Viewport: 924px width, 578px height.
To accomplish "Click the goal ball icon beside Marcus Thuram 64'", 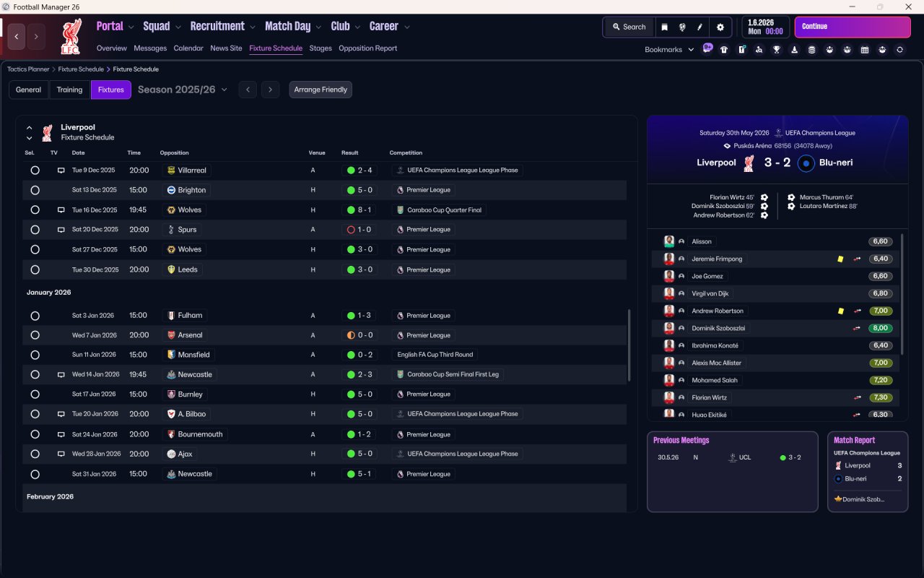I will 791,197.
